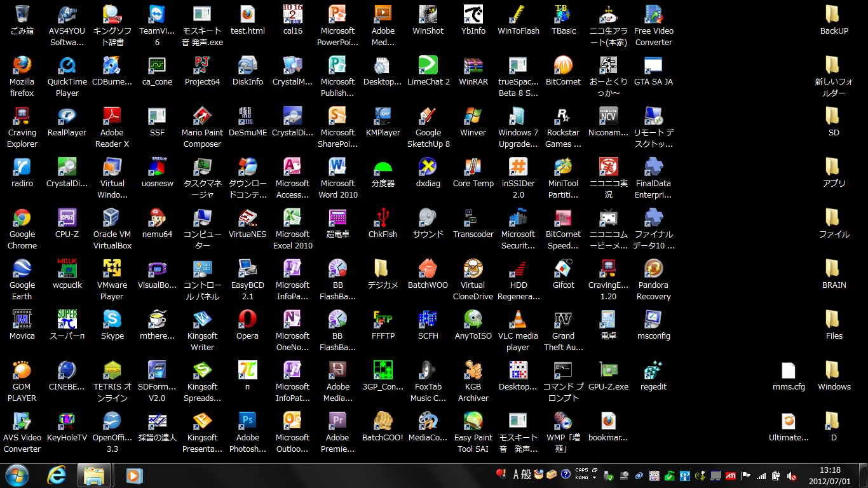
Task: Open the WinShot shortcut
Action: [x=428, y=20]
